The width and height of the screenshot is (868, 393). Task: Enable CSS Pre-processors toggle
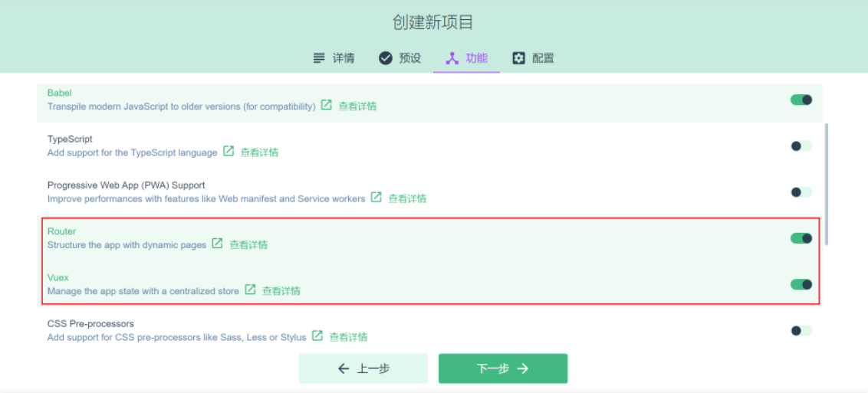click(x=801, y=330)
